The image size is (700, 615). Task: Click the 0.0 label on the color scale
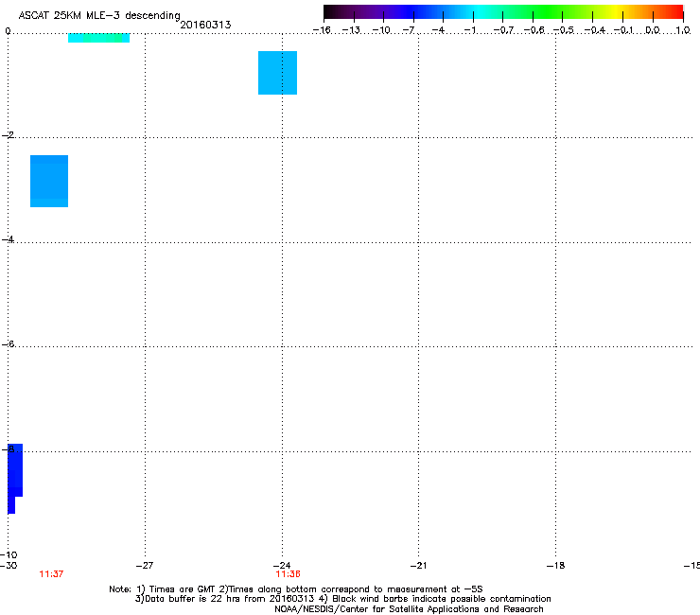pos(653,30)
